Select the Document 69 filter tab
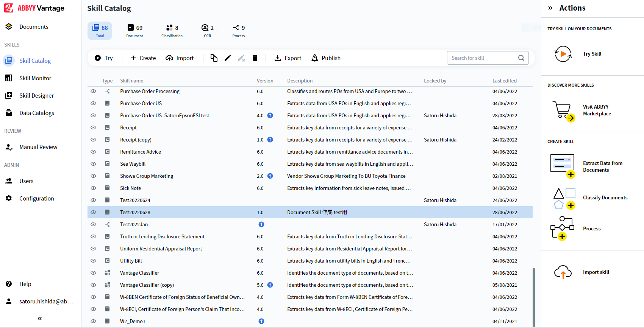Image resolution: width=644 pixels, height=328 pixels. [134, 31]
